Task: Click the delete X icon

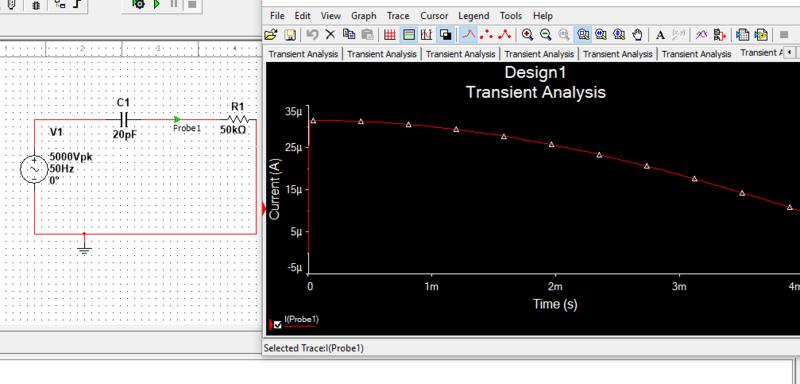Action: point(331,35)
